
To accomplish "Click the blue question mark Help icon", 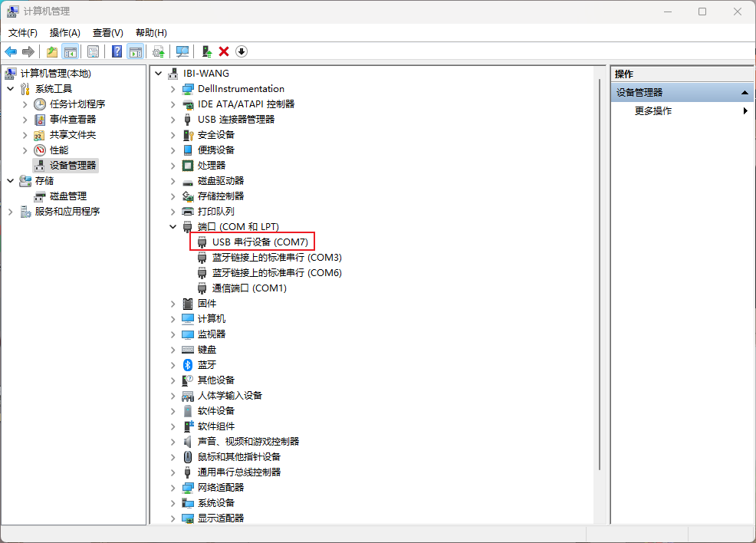I will coord(117,51).
